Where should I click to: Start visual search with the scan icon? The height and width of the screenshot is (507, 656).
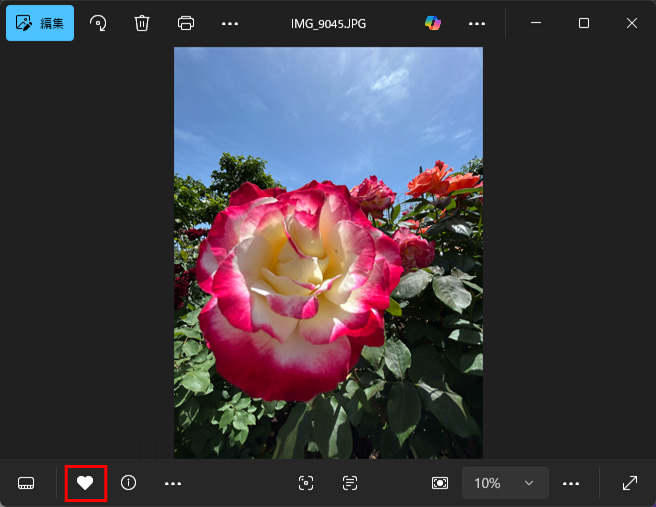click(x=306, y=483)
